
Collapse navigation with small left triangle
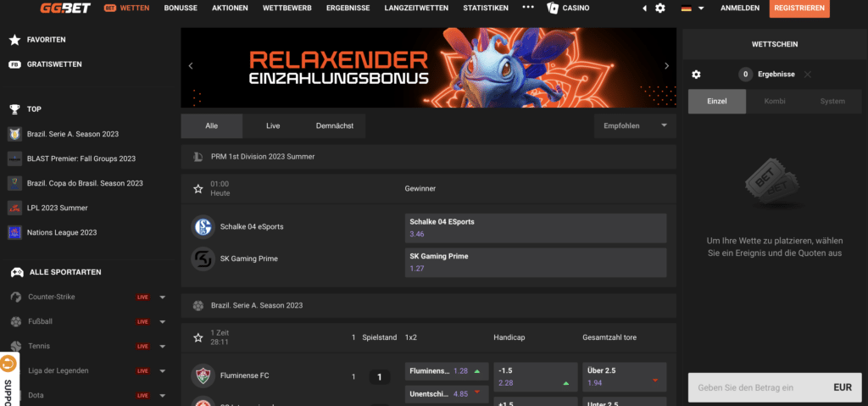644,8
